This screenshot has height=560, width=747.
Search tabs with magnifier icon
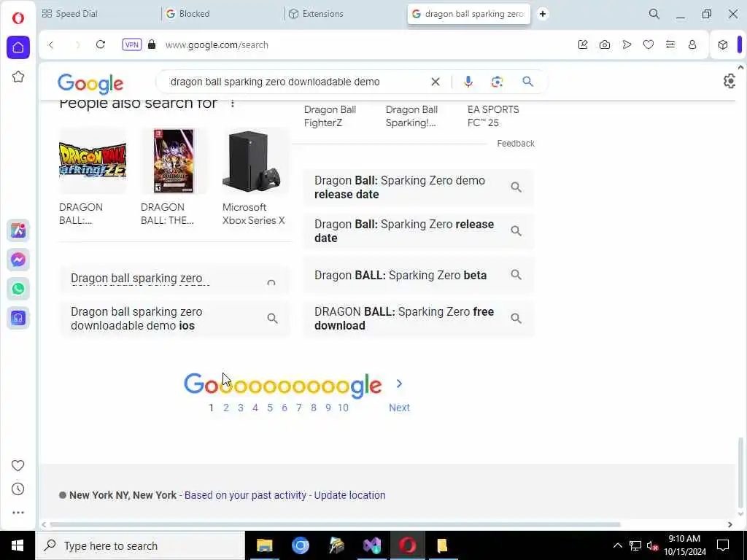click(x=654, y=14)
